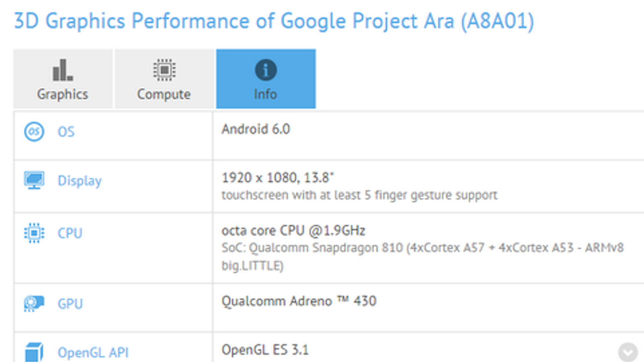The width and height of the screenshot is (644, 362).
Task: Click the Display monitor icon
Action: pyautogui.click(x=34, y=180)
